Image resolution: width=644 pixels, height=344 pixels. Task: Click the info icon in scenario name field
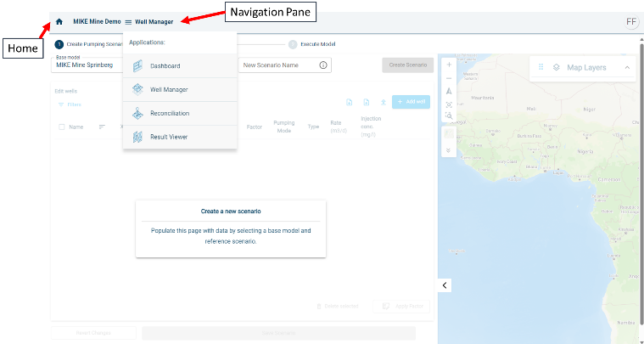(323, 65)
